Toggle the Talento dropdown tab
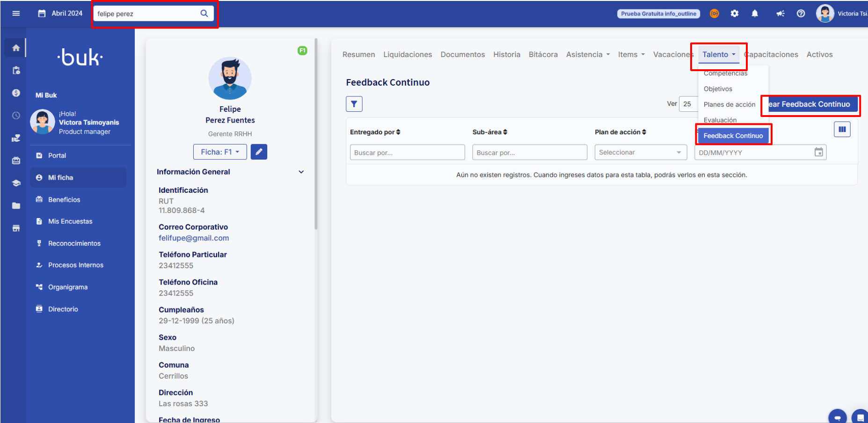The image size is (868, 423). pos(719,54)
